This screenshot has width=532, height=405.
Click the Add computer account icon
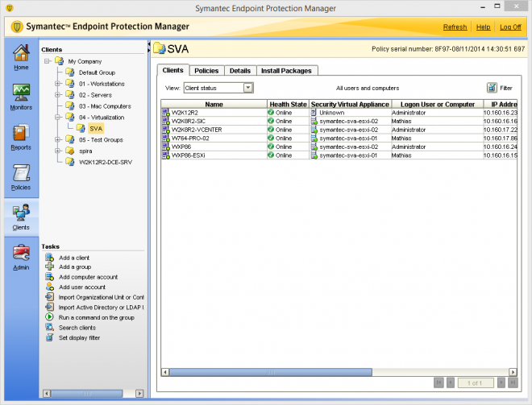49,277
